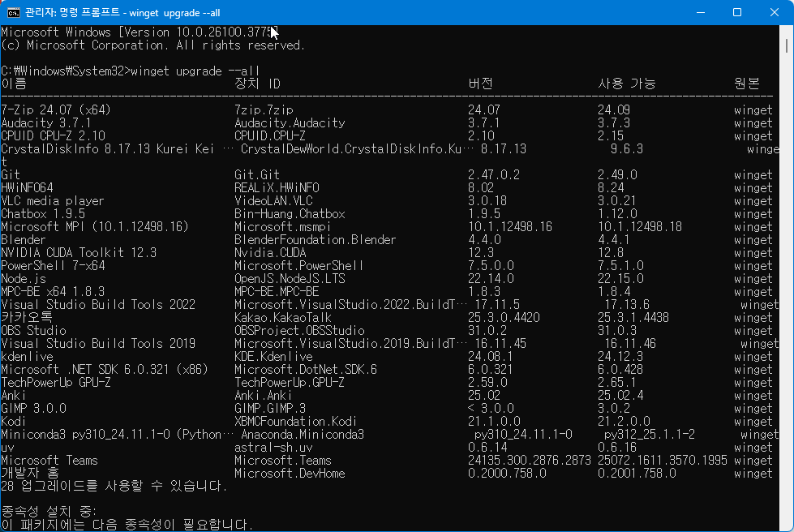Click 'Visual Studio Build Tools 2022' name

pyautogui.click(x=98, y=305)
